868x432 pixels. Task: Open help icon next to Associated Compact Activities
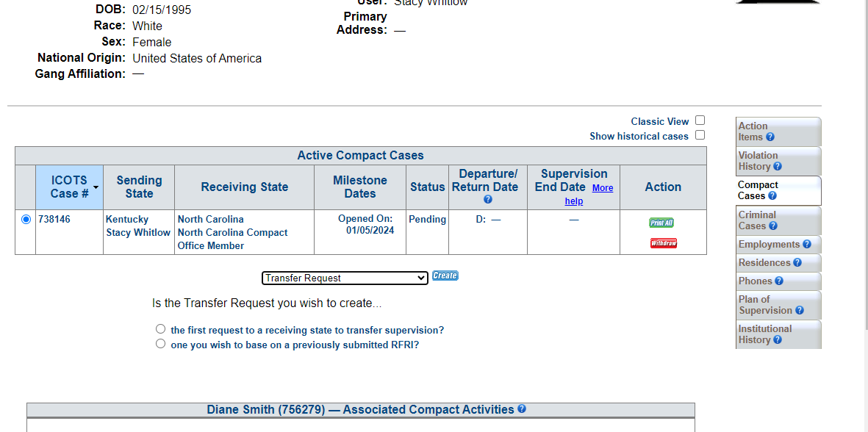522,408
